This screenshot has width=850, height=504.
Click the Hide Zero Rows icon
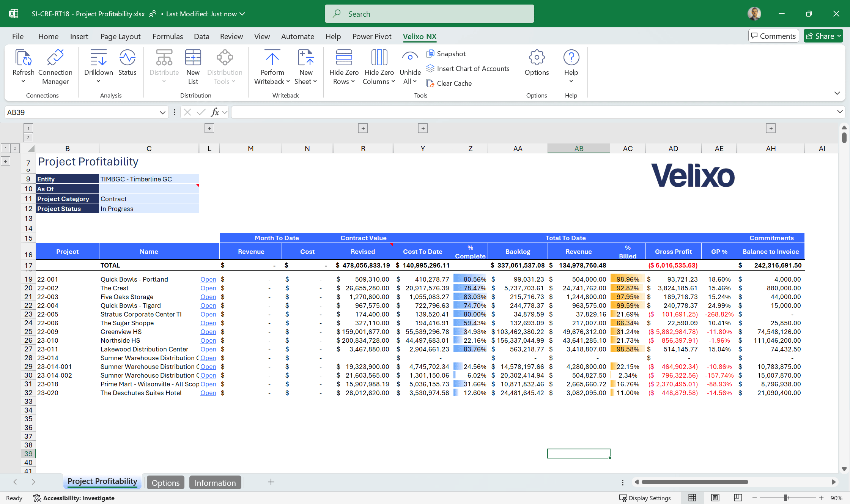coord(344,58)
